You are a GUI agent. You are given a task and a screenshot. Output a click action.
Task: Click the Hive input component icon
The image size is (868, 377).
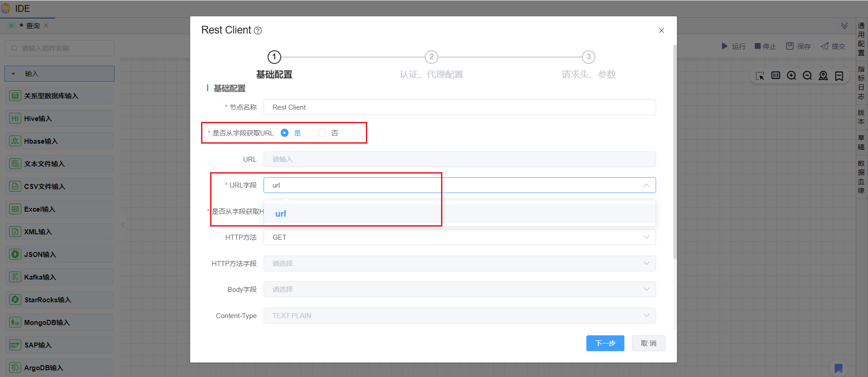(x=15, y=119)
